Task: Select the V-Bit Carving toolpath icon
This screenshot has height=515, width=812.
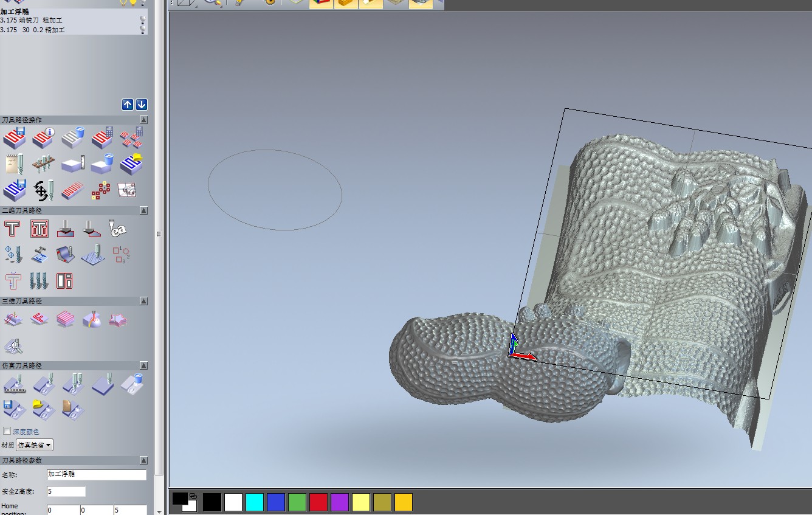Action: pos(91,229)
